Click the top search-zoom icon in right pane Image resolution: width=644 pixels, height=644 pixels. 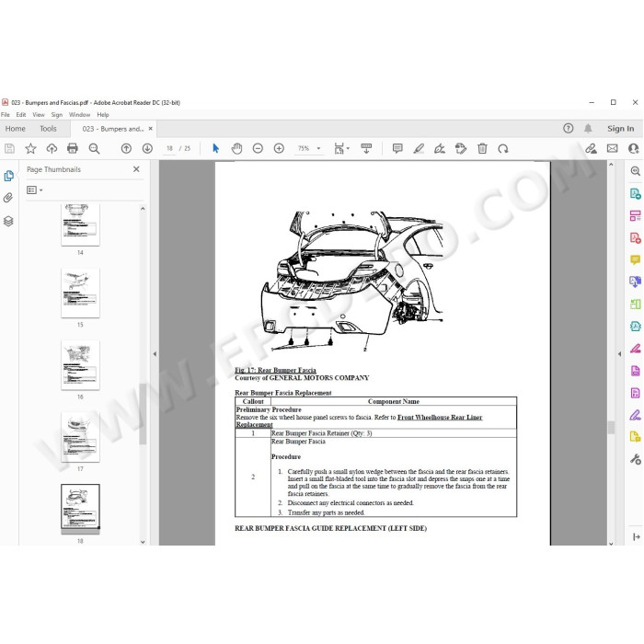click(635, 171)
